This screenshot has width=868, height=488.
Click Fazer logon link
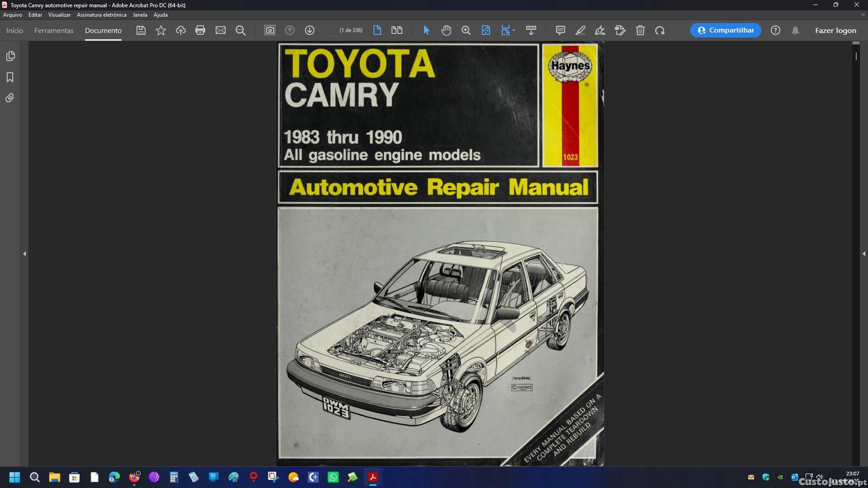tap(836, 30)
